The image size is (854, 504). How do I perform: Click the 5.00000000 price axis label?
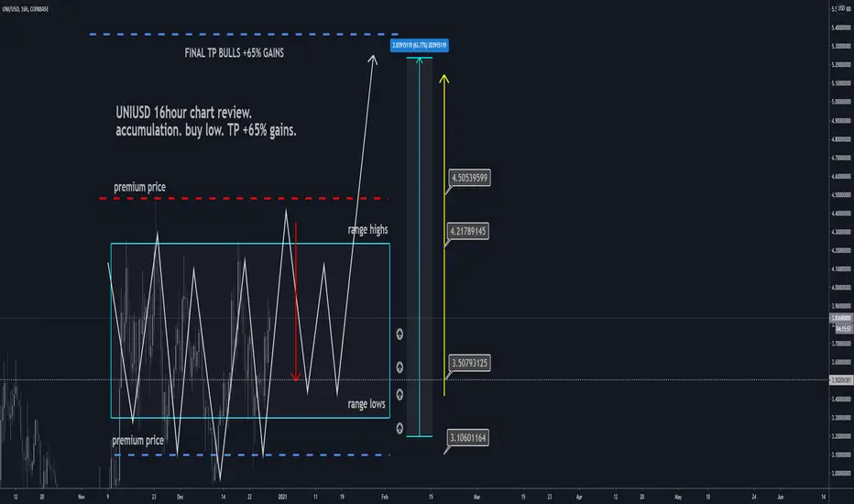(841, 102)
